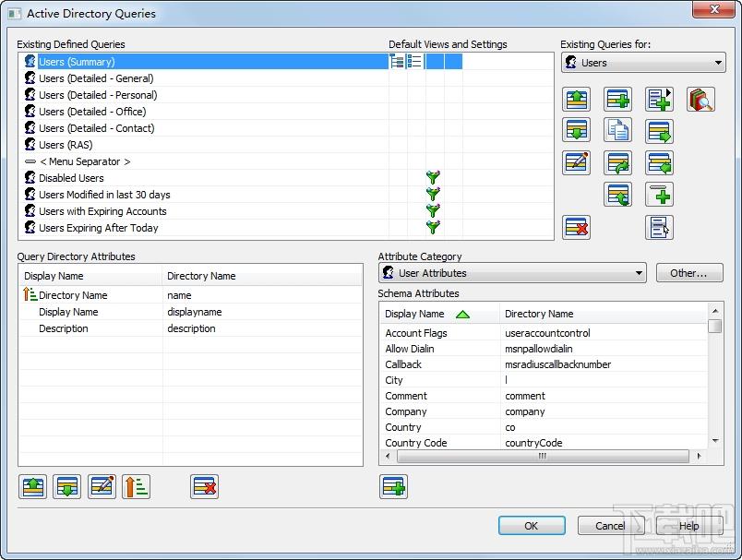Click schema list vertical scrollbar up arrow
Image resolution: width=742 pixels, height=560 pixels.
pos(715,311)
